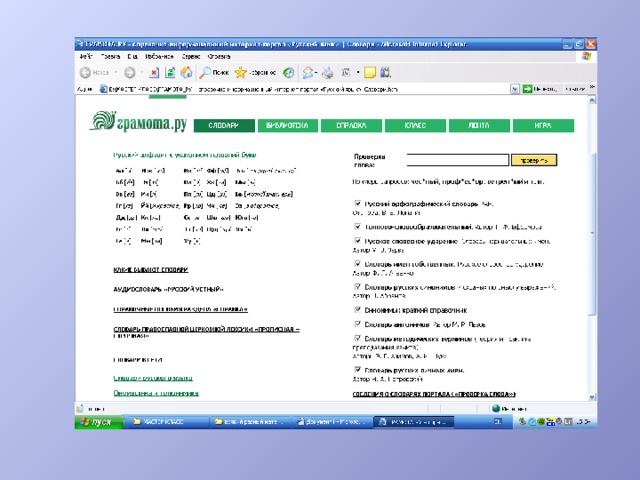Open the СПРАВОЧНИК ПО ПУНКТУАЦИИ link

(x=180, y=309)
